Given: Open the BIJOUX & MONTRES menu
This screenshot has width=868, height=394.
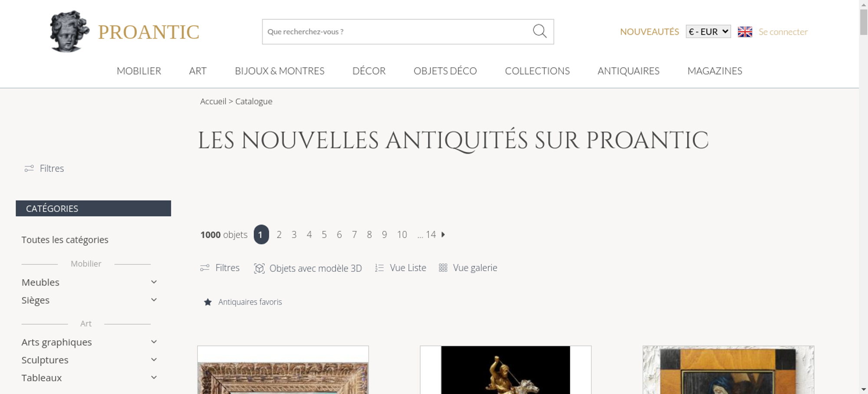Looking at the screenshot, I should tap(279, 71).
